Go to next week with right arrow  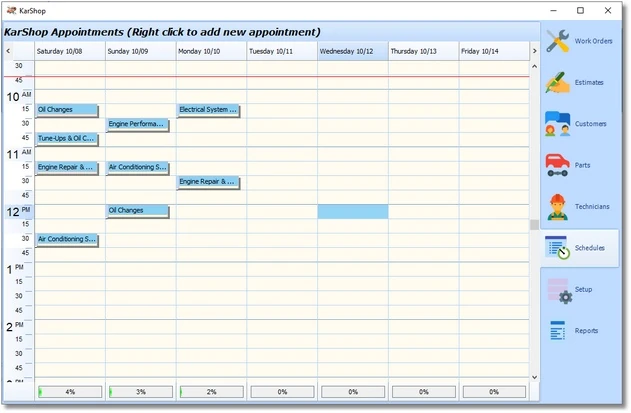pos(534,51)
